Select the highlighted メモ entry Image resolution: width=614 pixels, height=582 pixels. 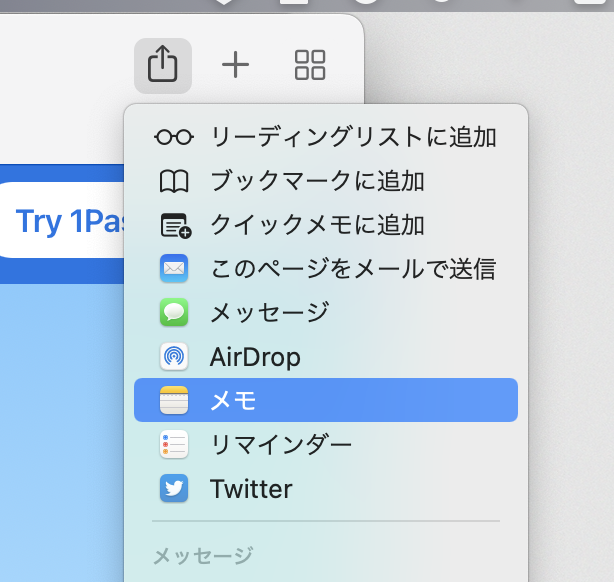(326, 400)
